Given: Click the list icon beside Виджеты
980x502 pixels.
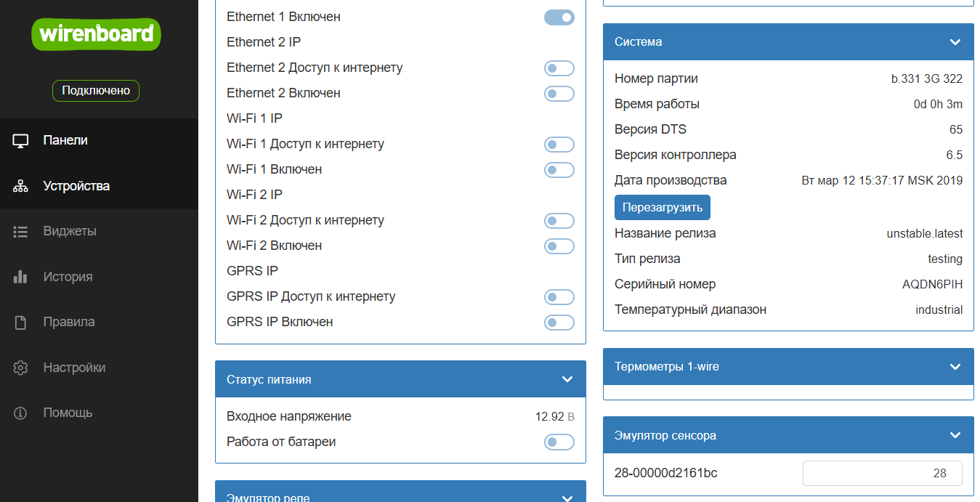Looking at the screenshot, I should tap(20, 232).
